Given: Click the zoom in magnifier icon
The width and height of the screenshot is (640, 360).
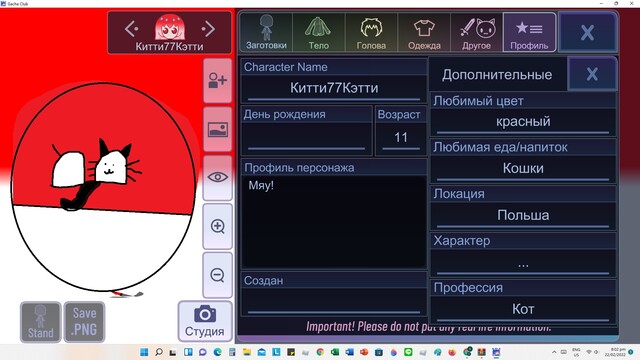Looking at the screenshot, I should pyautogui.click(x=218, y=226).
